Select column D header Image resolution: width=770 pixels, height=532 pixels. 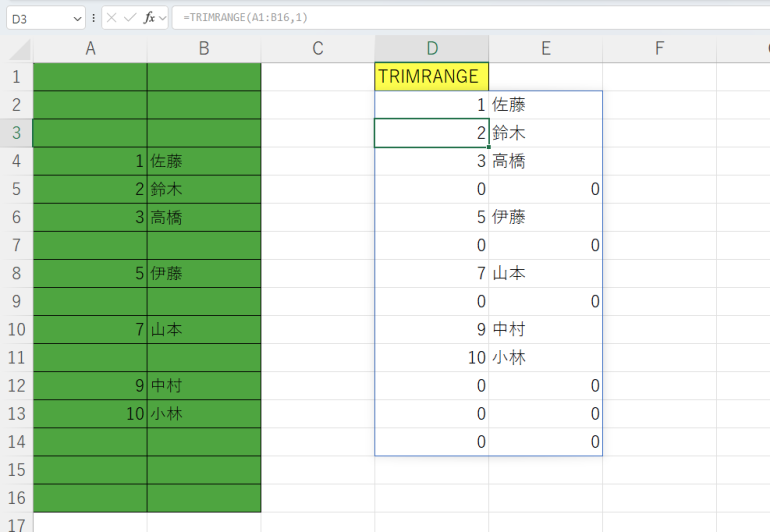point(431,48)
